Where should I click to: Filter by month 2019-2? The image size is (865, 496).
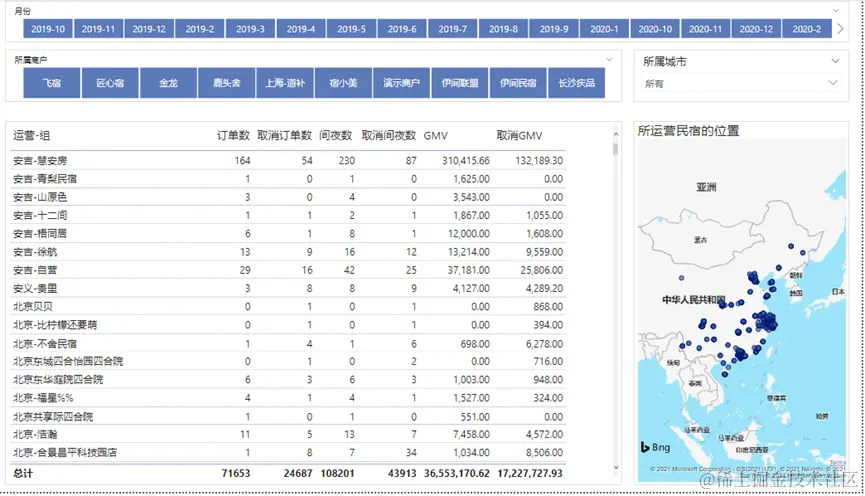[x=200, y=29]
